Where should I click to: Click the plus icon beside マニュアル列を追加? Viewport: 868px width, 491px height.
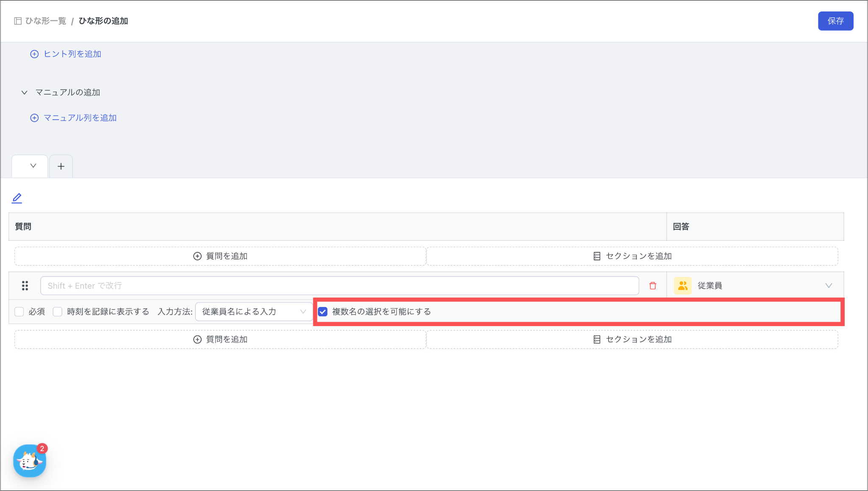34,118
